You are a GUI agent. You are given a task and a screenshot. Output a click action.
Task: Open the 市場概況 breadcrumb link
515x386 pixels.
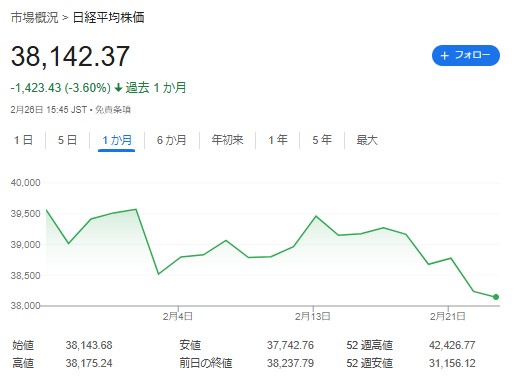[x=34, y=18]
